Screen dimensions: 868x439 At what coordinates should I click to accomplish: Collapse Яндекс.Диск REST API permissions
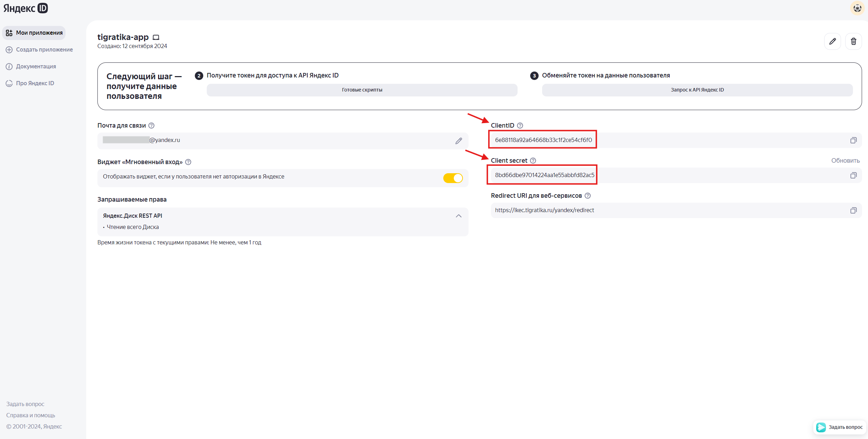[x=459, y=216]
